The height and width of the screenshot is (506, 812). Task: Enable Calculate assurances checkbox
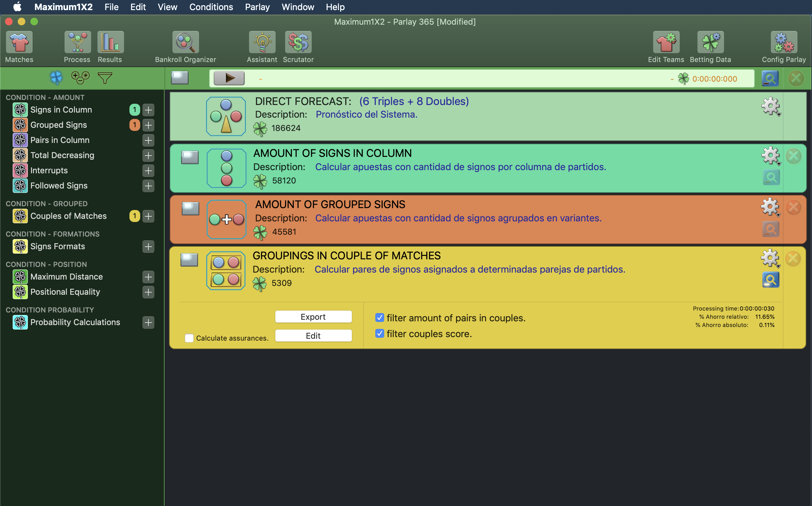(x=189, y=338)
